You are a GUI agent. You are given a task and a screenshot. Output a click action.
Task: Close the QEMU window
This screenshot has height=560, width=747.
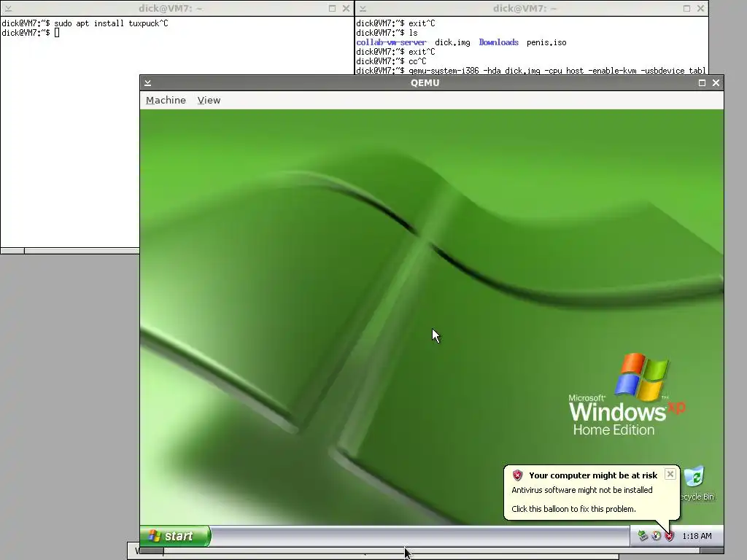pyautogui.click(x=716, y=83)
